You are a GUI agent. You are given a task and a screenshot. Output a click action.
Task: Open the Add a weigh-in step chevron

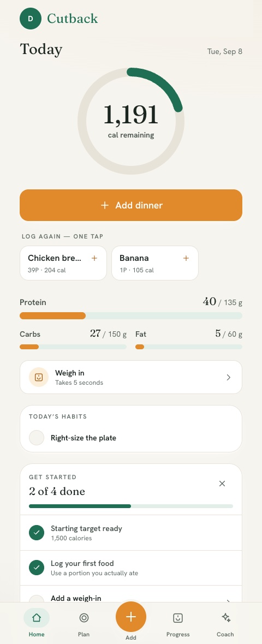tap(229, 600)
